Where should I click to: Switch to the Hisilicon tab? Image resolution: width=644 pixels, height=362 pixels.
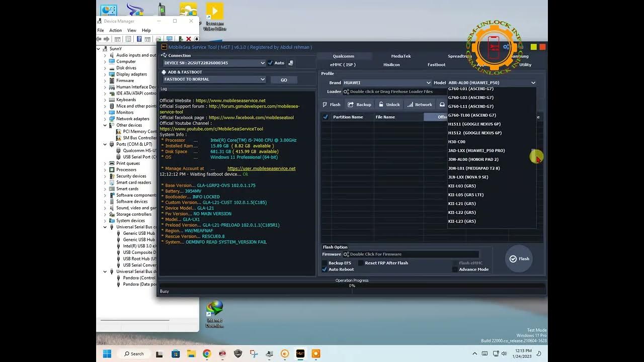(391, 64)
